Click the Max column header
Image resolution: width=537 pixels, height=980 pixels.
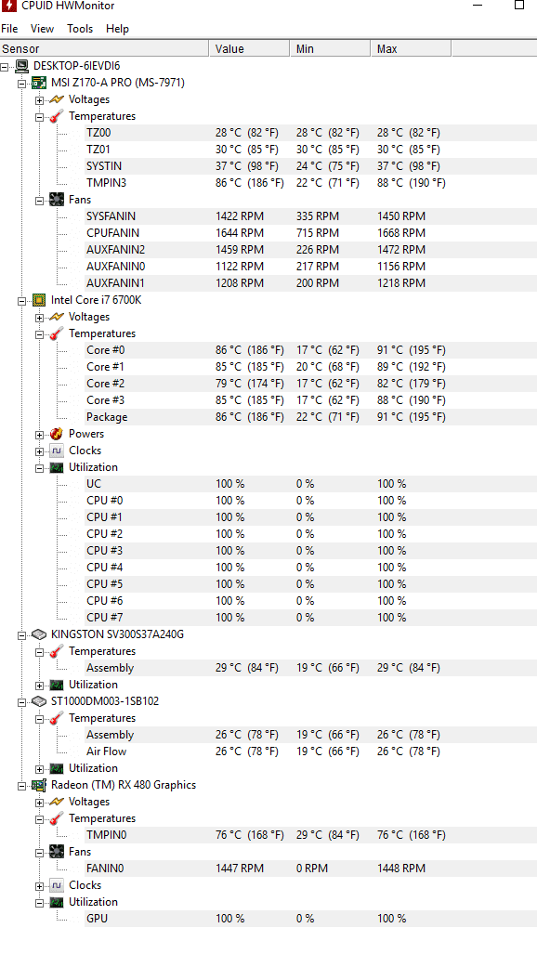(x=411, y=48)
